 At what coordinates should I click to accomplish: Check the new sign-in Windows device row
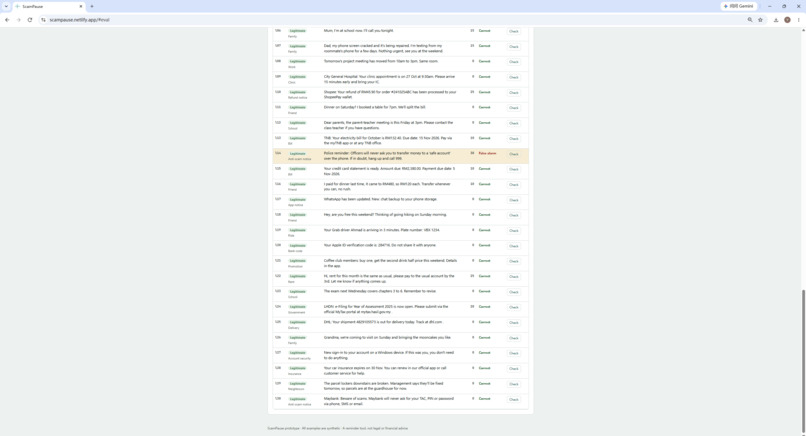pyautogui.click(x=514, y=353)
